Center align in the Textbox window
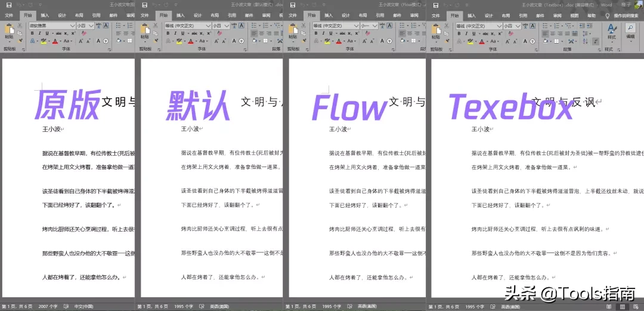 click(x=552, y=33)
